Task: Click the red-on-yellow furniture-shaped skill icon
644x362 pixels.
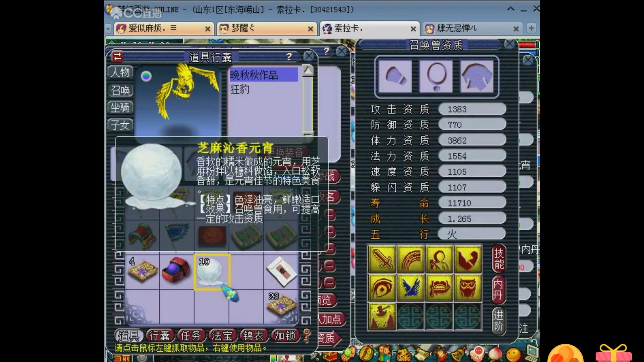Action: (439, 288)
